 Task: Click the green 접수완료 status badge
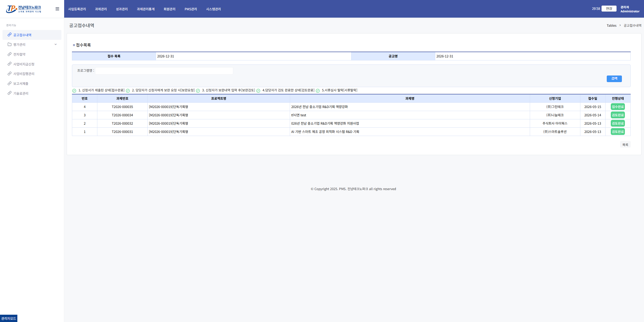[618, 107]
